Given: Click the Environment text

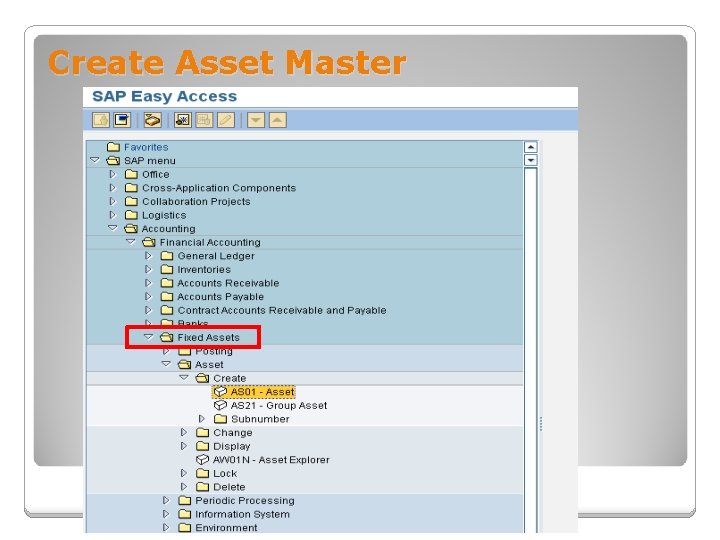Looking at the screenshot, I should click(226, 528).
